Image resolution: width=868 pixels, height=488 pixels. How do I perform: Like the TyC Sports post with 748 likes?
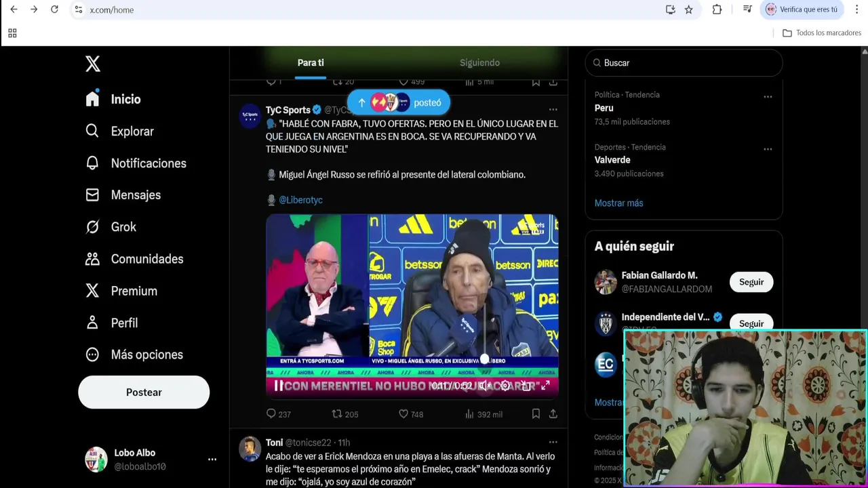[410, 414]
